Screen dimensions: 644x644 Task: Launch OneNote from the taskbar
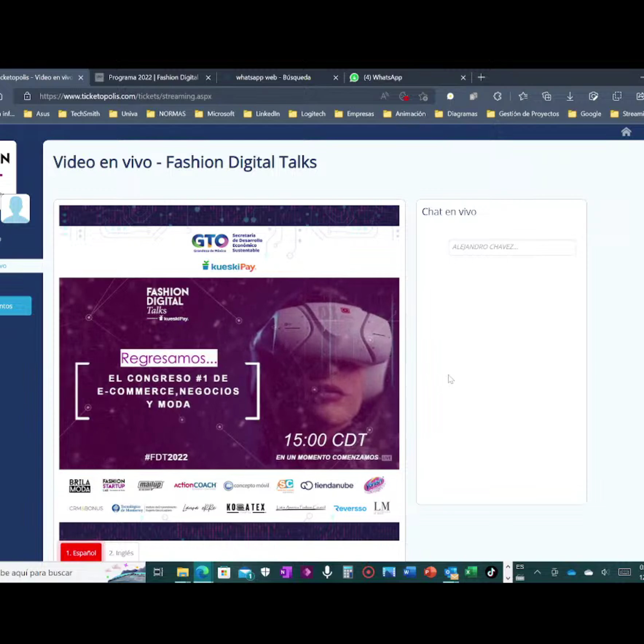[286, 572]
